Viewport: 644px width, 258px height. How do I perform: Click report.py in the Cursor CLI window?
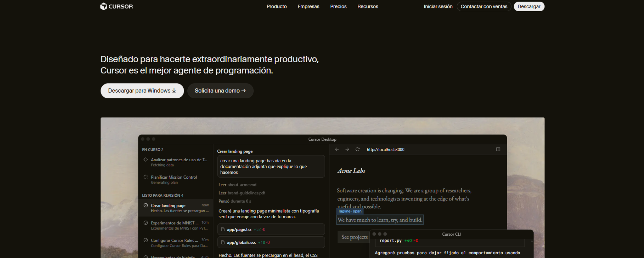pyautogui.click(x=391, y=241)
